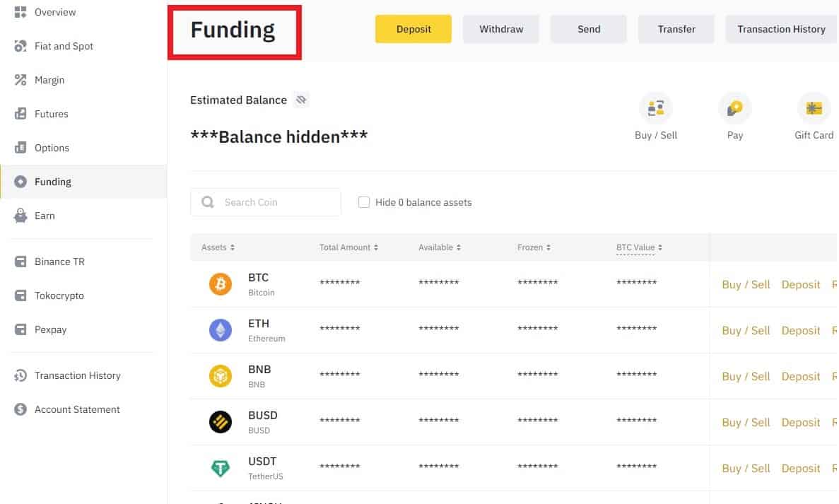Image resolution: width=839 pixels, height=504 pixels.
Task: Click the Bitcoin coin icon
Action: [x=221, y=284]
